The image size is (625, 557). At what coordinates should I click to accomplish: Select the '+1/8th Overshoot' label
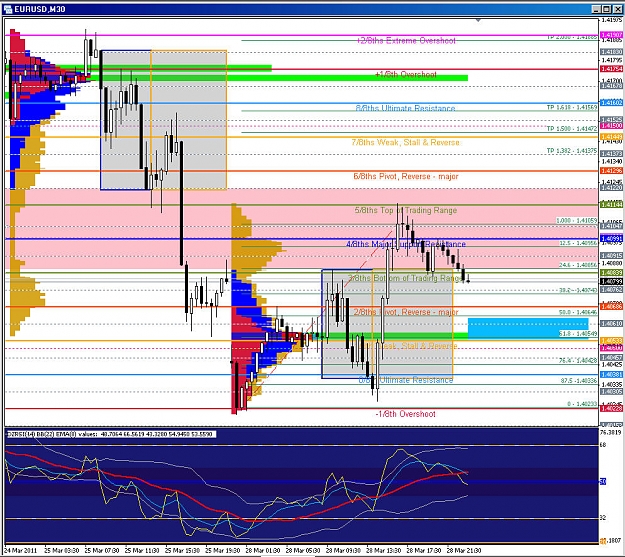pyautogui.click(x=406, y=75)
